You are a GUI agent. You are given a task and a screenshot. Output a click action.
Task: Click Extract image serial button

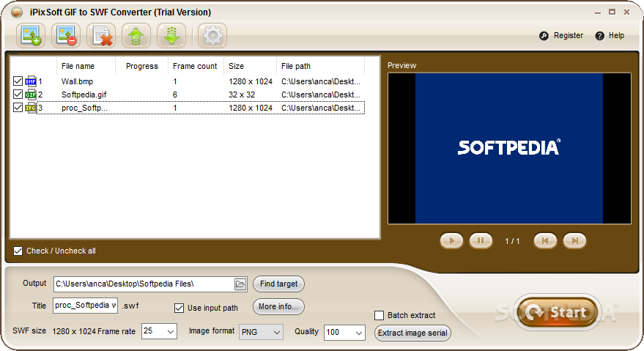(x=412, y=333)
